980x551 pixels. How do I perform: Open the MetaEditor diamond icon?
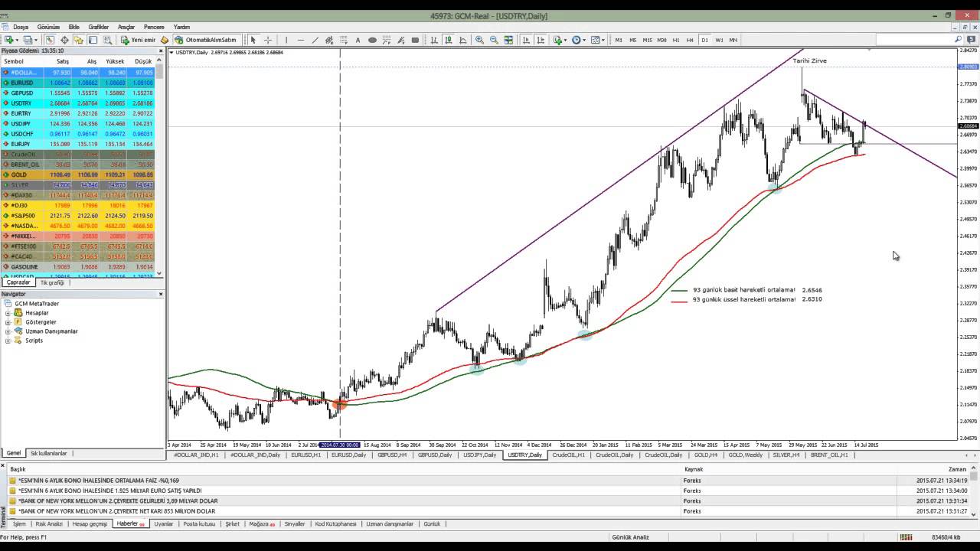(x=165, y=40)
